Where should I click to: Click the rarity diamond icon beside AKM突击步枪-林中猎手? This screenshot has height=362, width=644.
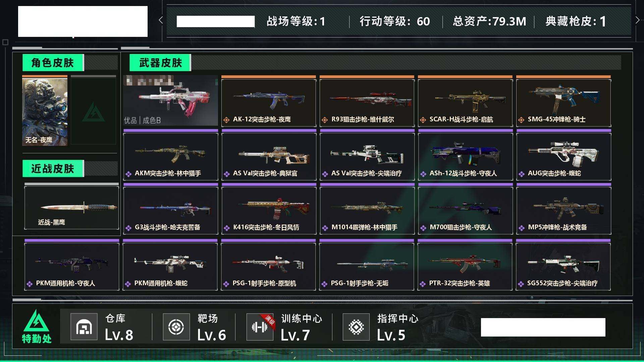point(128,174)
